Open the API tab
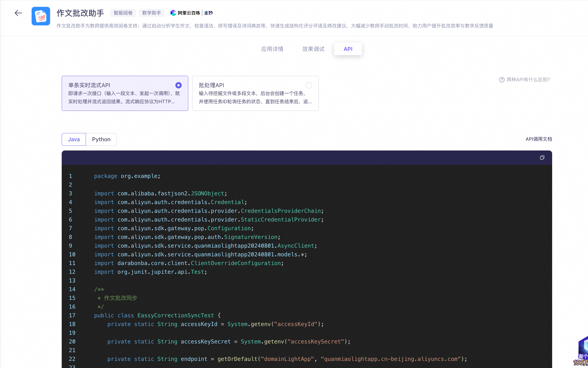The width and height of the screenshot is (588, 368). pyautogui.click(x=348, y=49)
